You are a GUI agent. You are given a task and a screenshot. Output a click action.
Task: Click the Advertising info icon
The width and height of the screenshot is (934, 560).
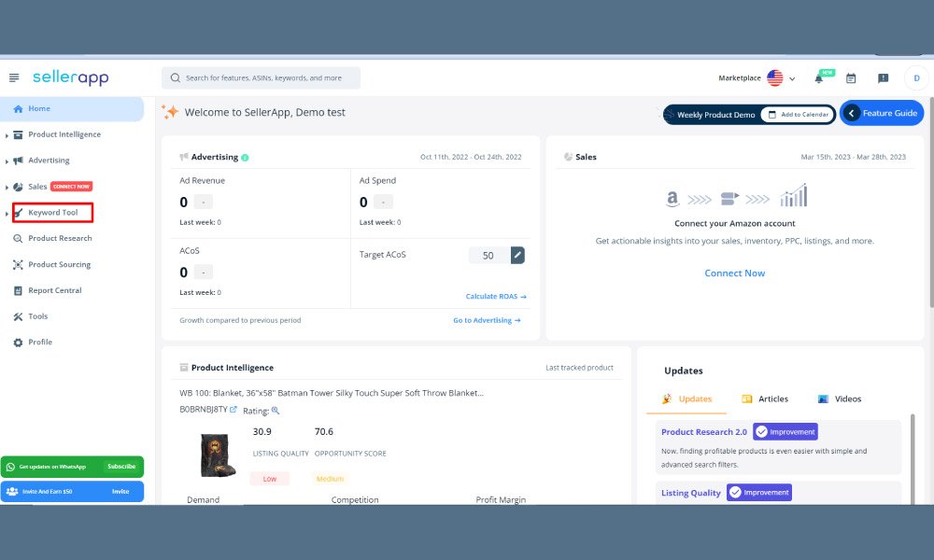pos(245,158)
